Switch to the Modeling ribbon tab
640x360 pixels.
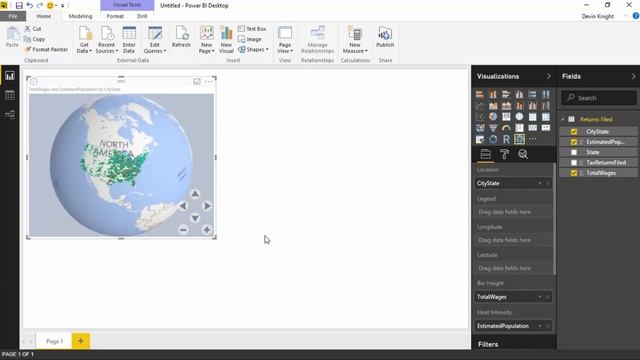coord(80,16)
